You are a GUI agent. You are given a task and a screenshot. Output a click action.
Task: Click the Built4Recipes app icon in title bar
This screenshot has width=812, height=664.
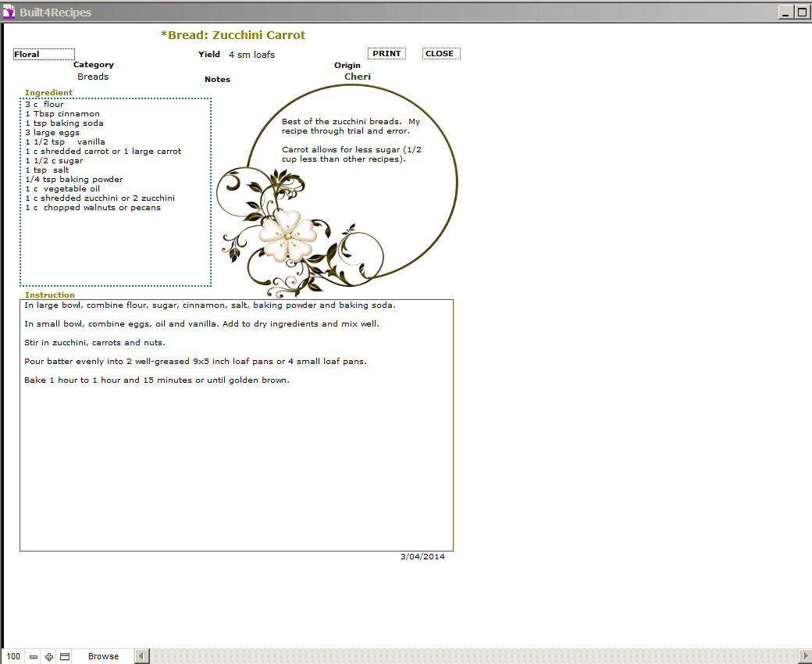click(x=9, y=12)
